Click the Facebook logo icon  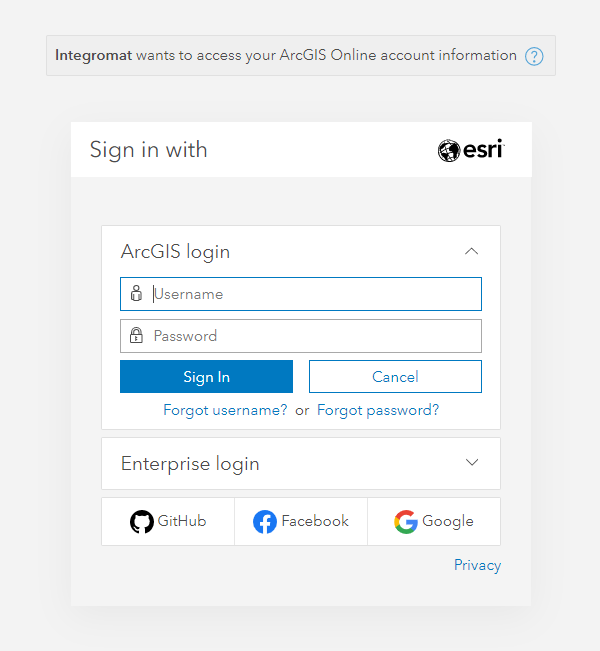point(265,522)
